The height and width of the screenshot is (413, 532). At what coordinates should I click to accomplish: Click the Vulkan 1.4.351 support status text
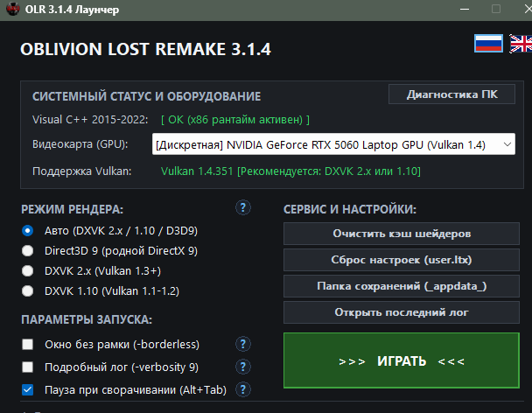tap(290, 171)
